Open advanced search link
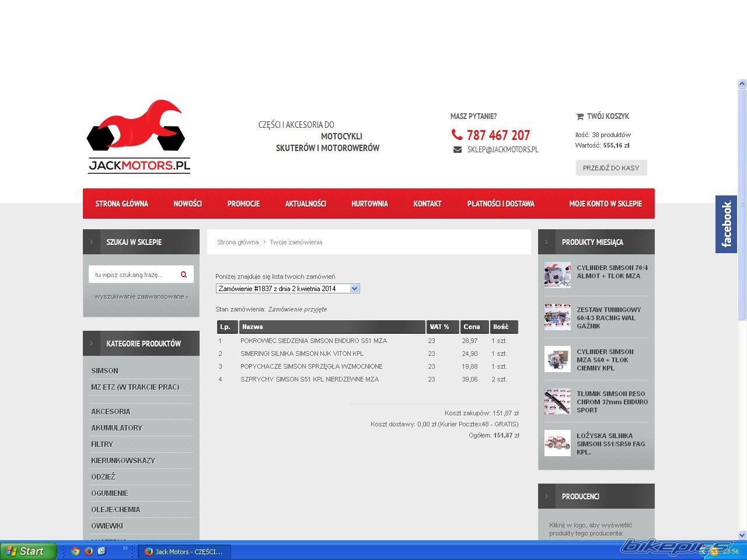Image resolution: width=747 pixels, height=560 pixels. coord(141,296)
